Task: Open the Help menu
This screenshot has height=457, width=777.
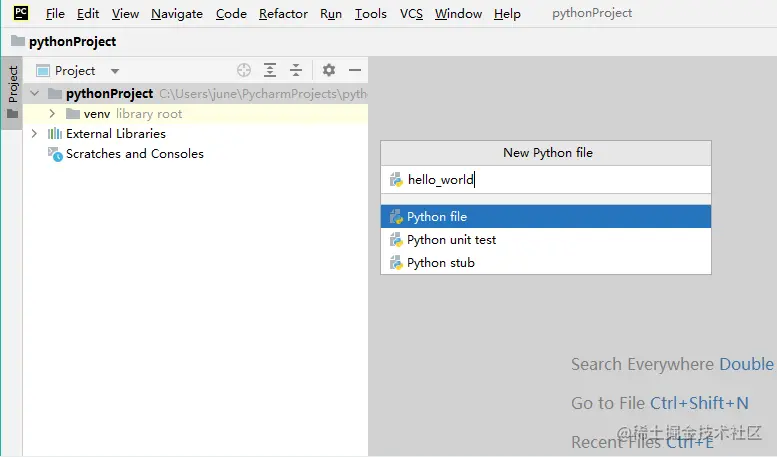Action: pyautogui.click(x=507, y=14)
